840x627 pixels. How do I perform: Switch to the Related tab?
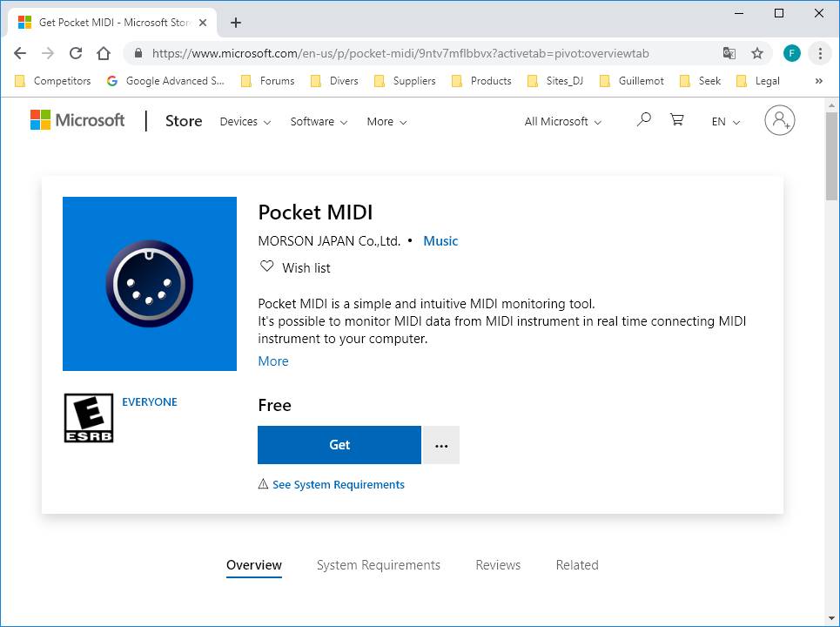[x=577, y=565]
